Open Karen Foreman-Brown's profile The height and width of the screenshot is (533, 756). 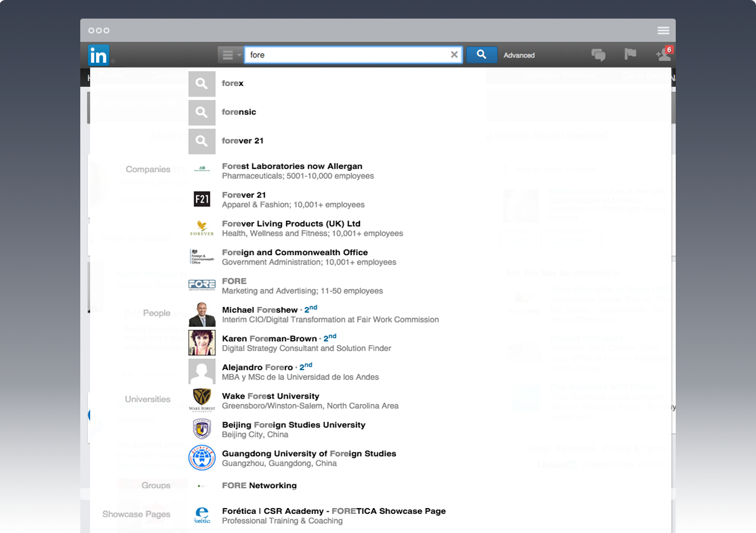pyautogui.click(x=269, y=338)
